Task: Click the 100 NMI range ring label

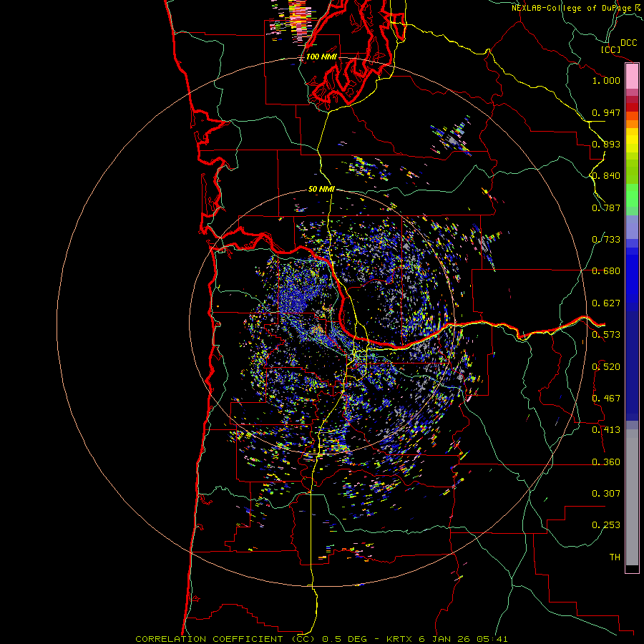Action: [x=321, y=57]
